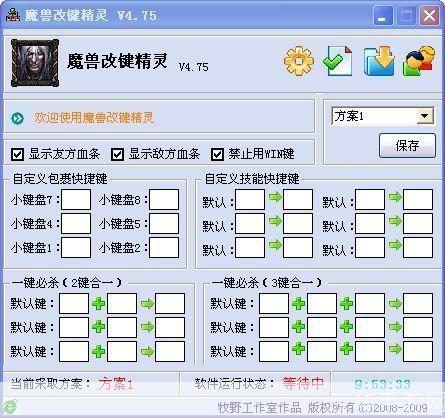This screenshot has width=445, height=418.
Task: Click the green arrow in first left skill row
Action: pyautogui.click(x=275, y=197)
